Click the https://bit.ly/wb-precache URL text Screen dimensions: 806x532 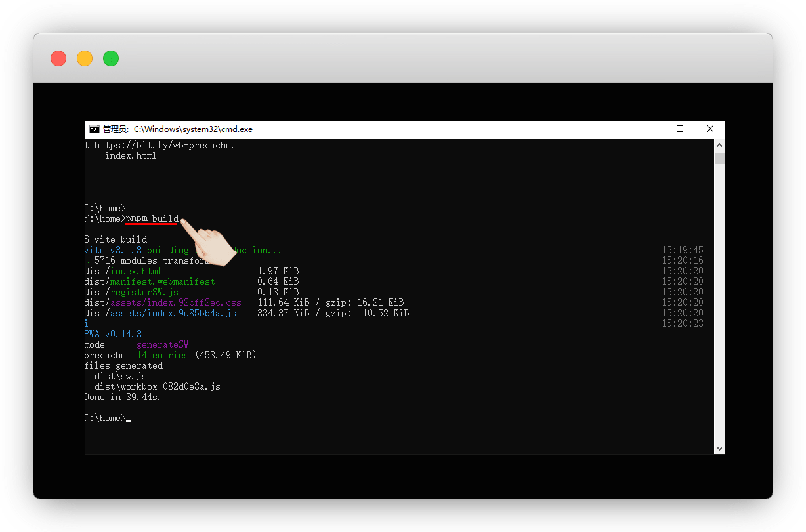coord(163,145)
